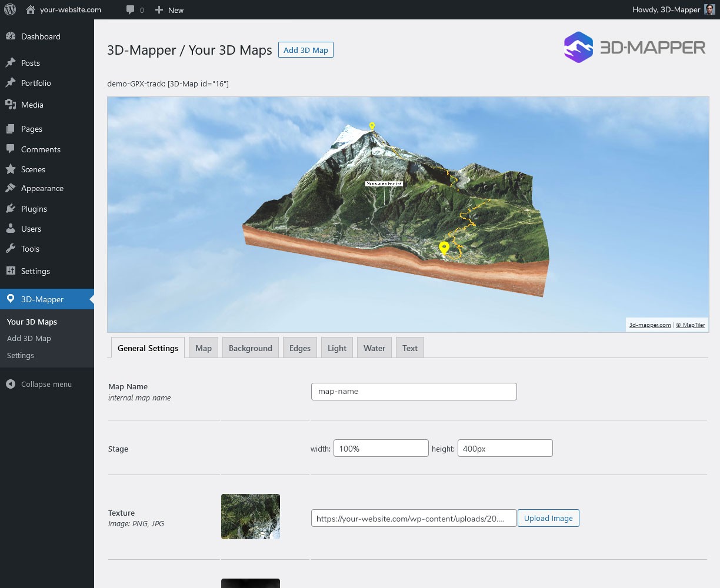Open the 3d-mapper.com attribution link

(650, 325)
